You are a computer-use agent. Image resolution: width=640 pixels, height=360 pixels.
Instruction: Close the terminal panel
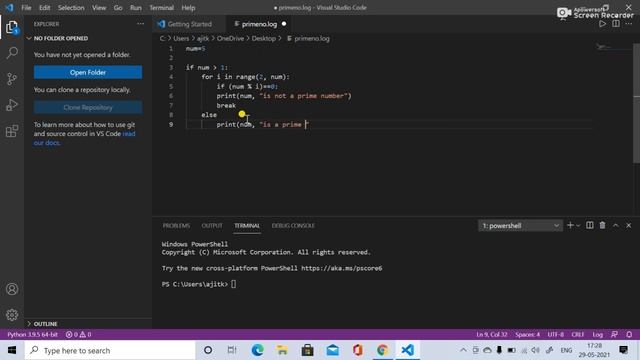pyautogui.click(x=629, y=225)
